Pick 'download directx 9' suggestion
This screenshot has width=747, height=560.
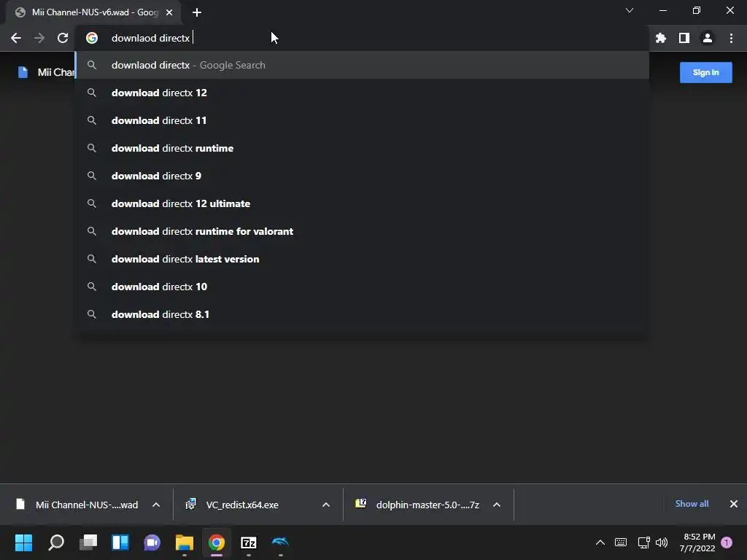click(362, 176)
